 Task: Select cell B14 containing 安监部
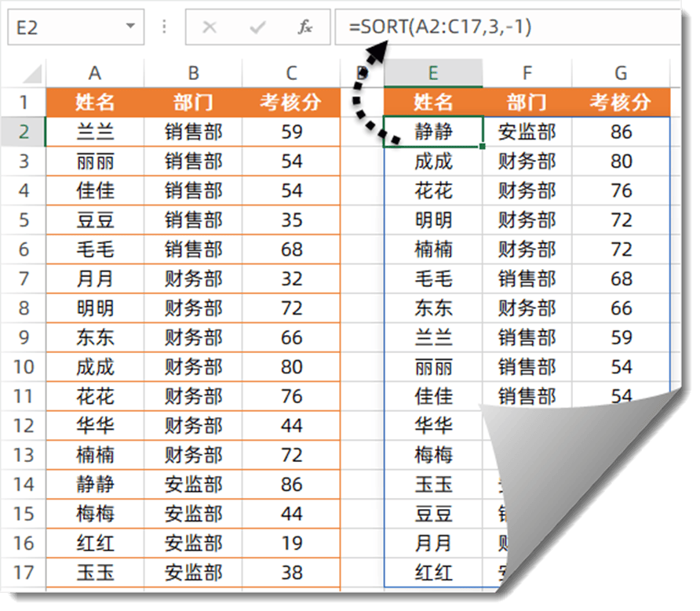pos(193,484)
